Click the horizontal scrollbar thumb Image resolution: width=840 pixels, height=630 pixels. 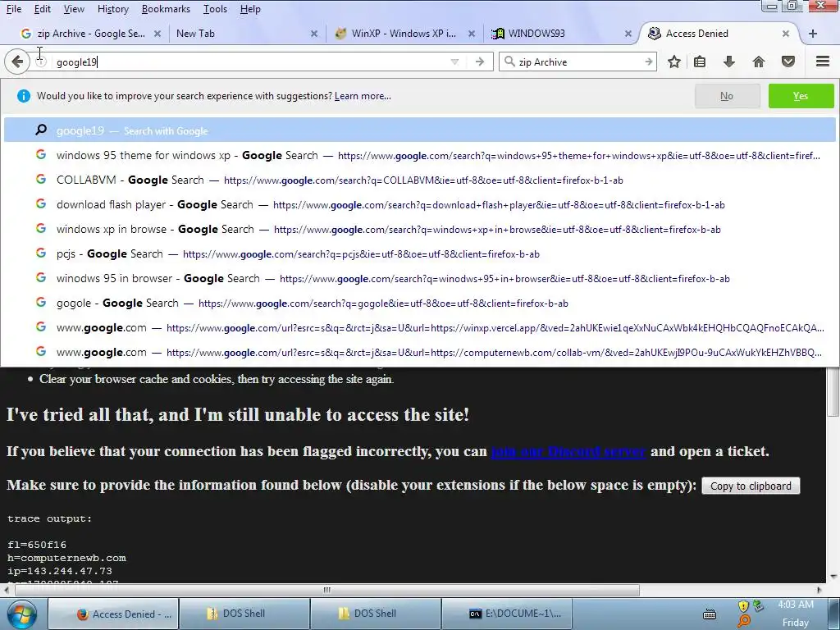coord(326,590)
